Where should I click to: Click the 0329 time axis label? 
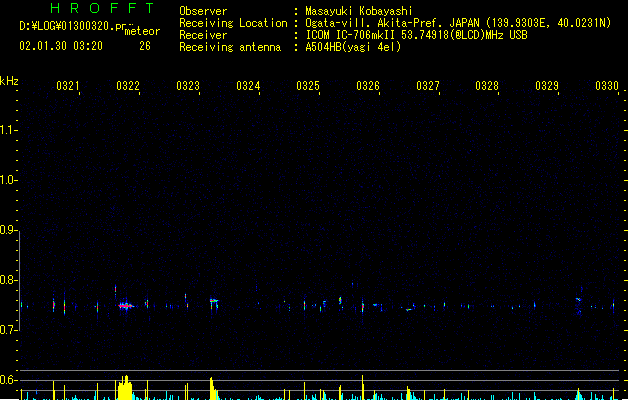(547, 86)
